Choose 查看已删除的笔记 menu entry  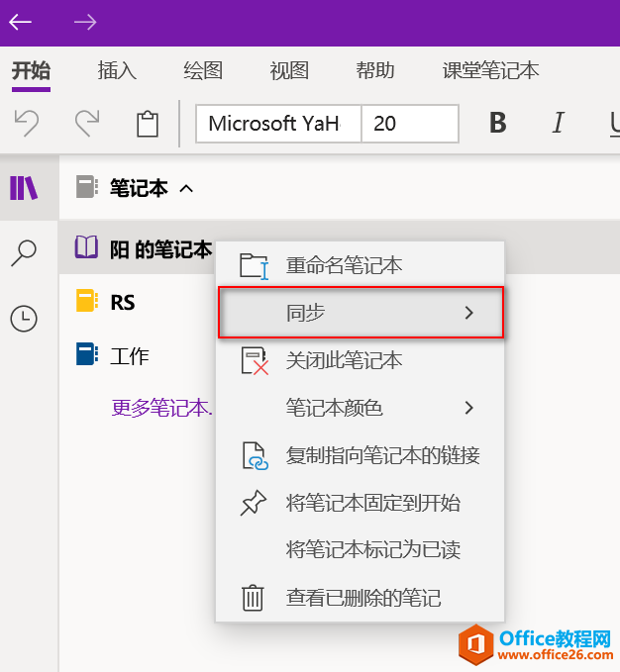click(361, 598)
